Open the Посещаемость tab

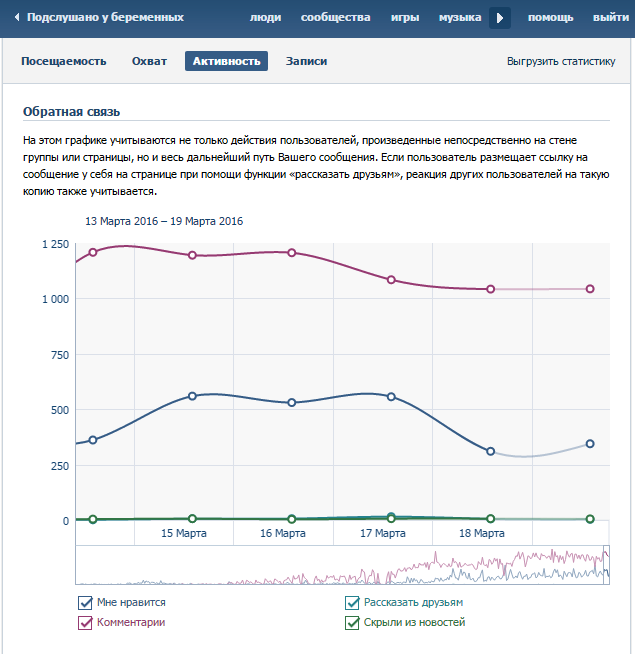coord(63,61)
